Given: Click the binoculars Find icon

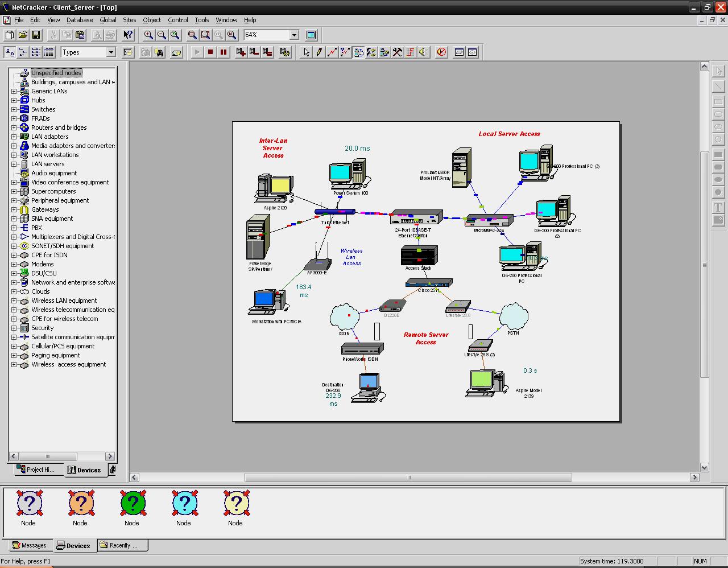Looking at the screenshot, I should (160, 52).
